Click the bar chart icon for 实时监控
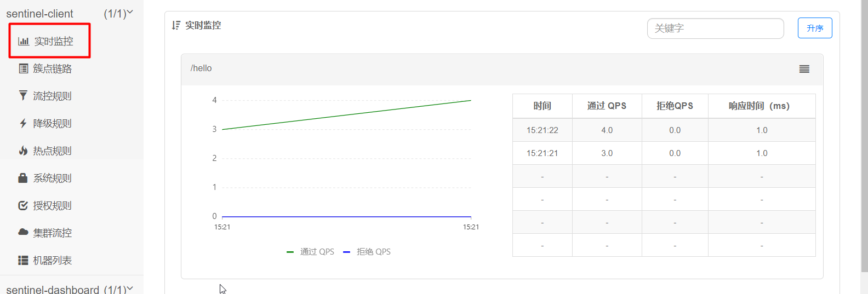Image resolution: width=868 pixels, height=294 pixels. click(24, 41)
